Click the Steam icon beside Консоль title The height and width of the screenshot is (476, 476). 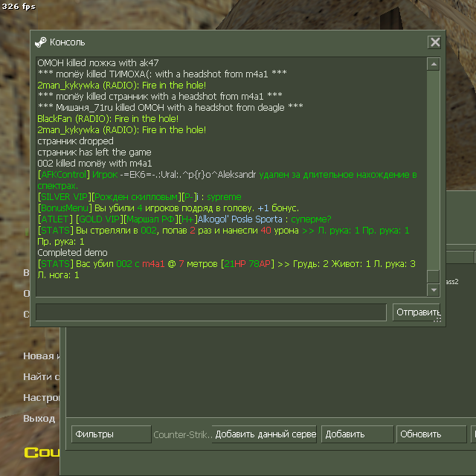click(x=40, y=42)
